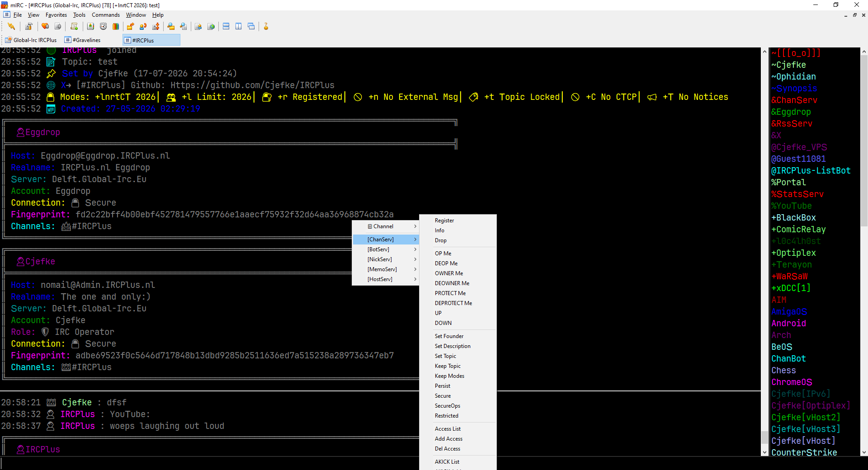Select %StatsServ in the nick list
This screenshot has height=470, width=868.
(797, 194)
